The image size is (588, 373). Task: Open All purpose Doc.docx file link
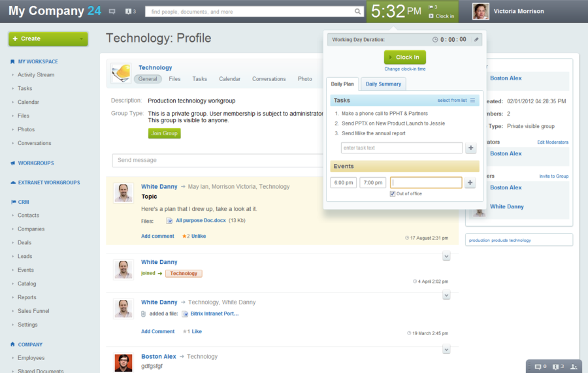tap(201, 220)
